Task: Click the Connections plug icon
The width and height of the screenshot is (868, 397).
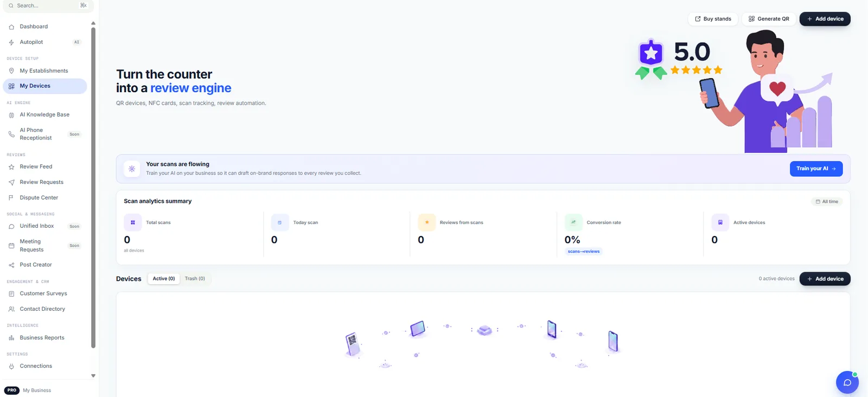Action: [x=11, y=367]
